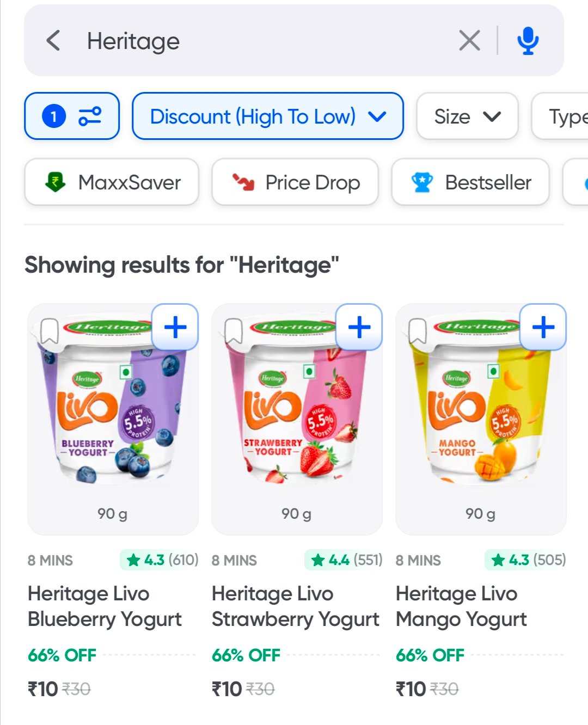Viewport: 588px width, 725px height.
Task: Open Heritage Livo Blueberry Yogurt title
Action: click(x=105, y=606)
